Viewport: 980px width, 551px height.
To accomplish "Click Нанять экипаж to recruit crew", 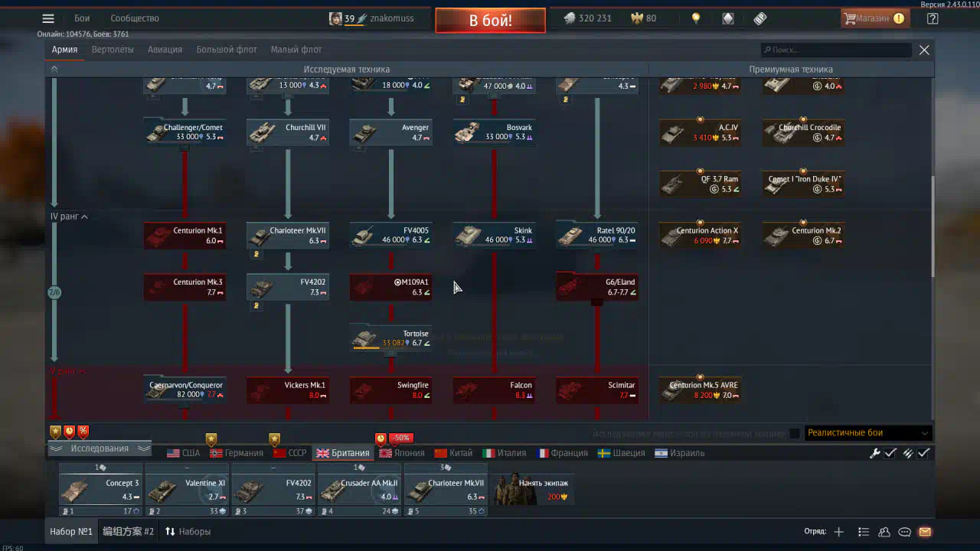I will (532, 489).
